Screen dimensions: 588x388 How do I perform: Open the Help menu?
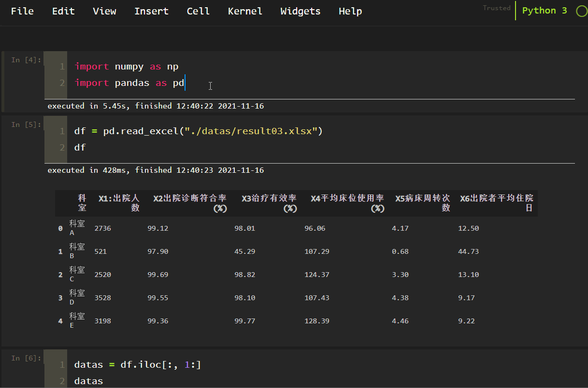pyautogui.click(x=350, y=11)
